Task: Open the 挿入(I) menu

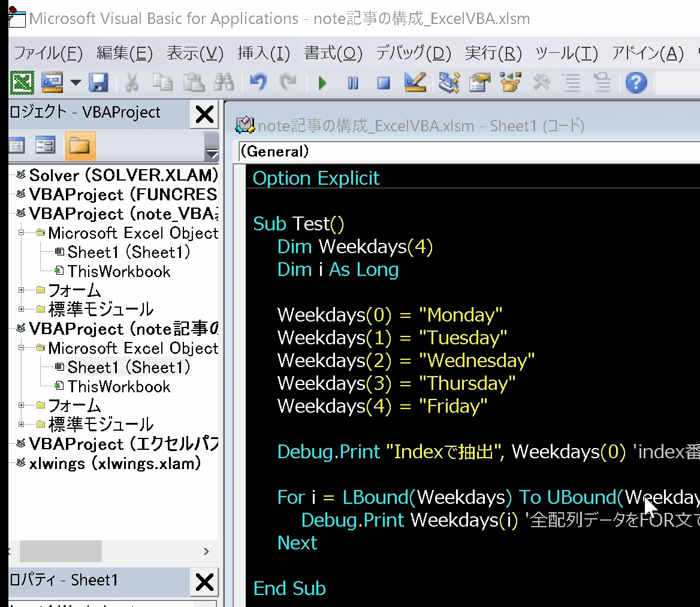Action: pyautogui.click(x=264, y=53)
